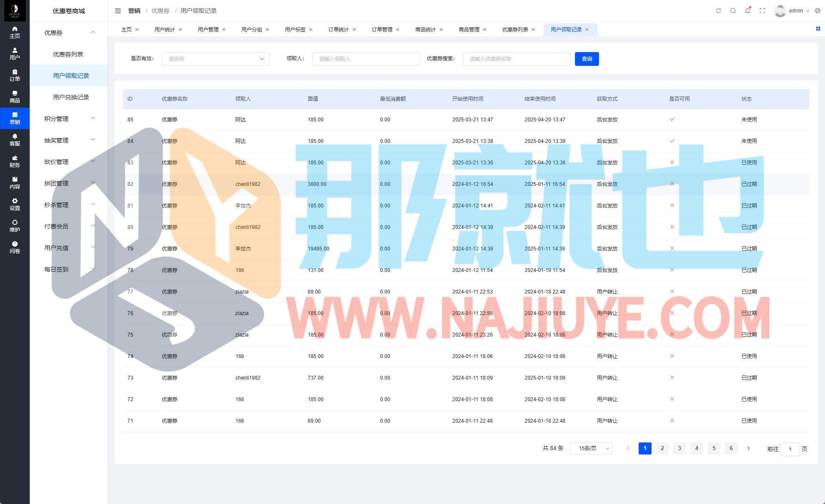Go to page 3 in pagination
825x504 pixels.
pyautogui.click(x=679, y=448)
